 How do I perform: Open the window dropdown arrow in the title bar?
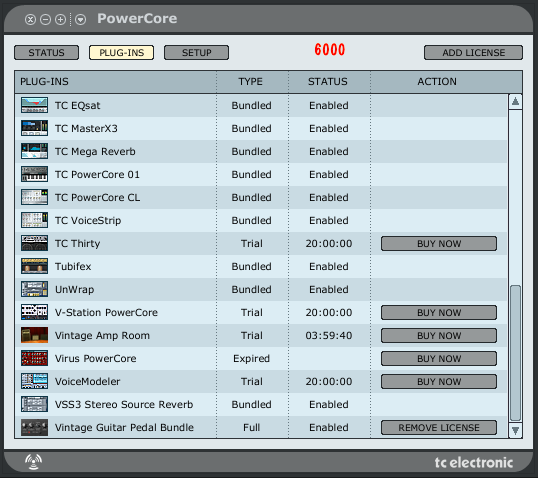81,20
